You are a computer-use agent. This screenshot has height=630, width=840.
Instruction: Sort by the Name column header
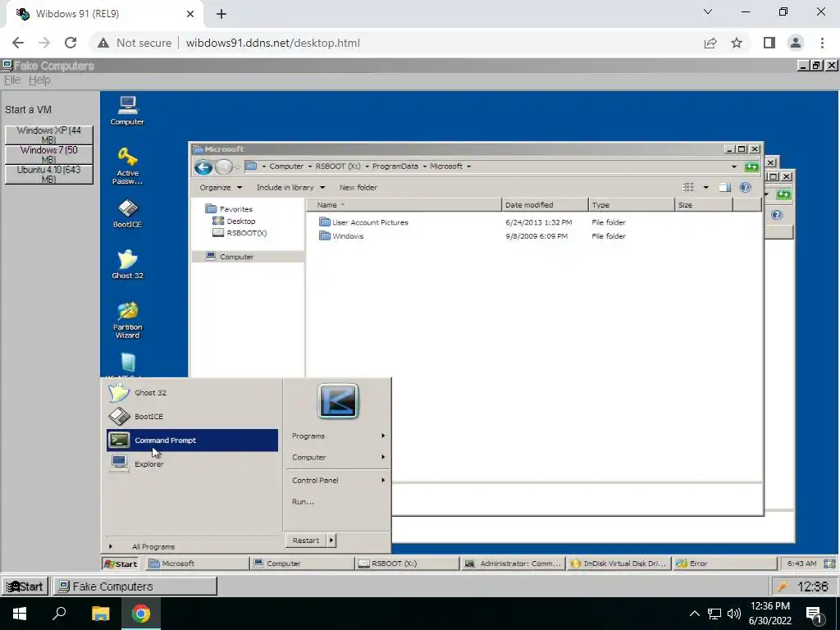405,204
